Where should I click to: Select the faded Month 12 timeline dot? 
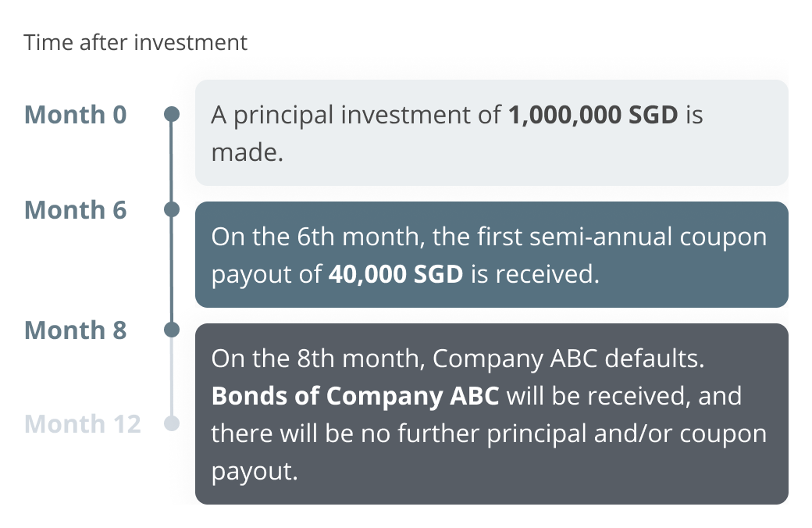point(172,424)
